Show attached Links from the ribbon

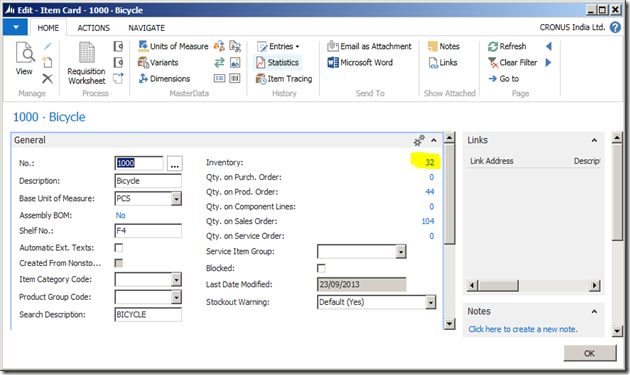[x=443, y=62]
